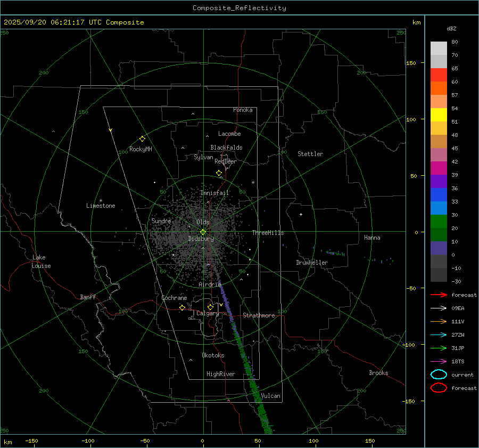Click the yellow diamond near Red Deer

[x=219, y=173]
